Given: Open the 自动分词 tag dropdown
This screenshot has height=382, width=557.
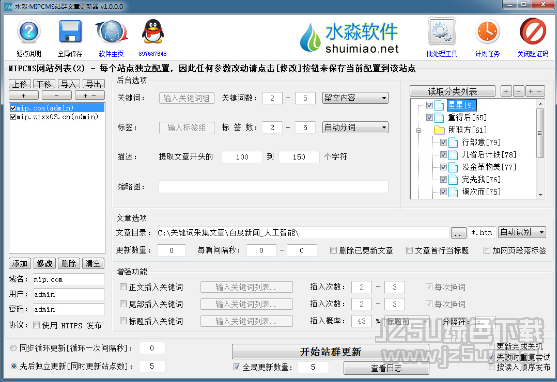Looking at the screenshot, I should pos(355,127).
